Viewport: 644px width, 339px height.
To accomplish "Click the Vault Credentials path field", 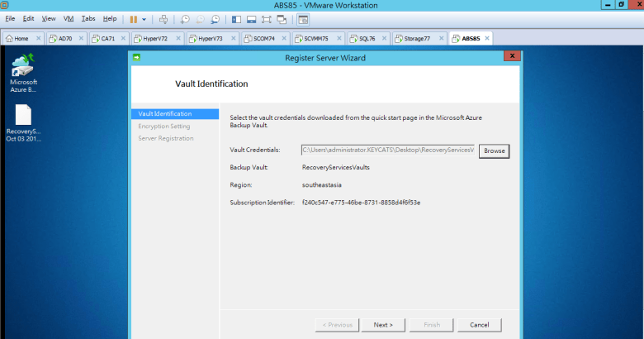I will (387, 150).
